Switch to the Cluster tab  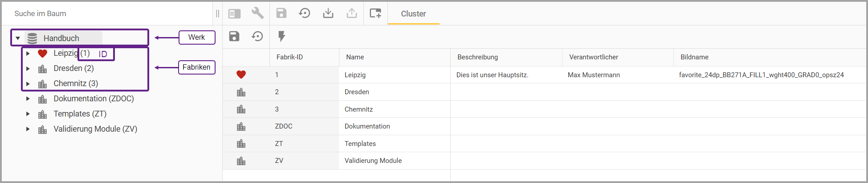click(413, 14)
